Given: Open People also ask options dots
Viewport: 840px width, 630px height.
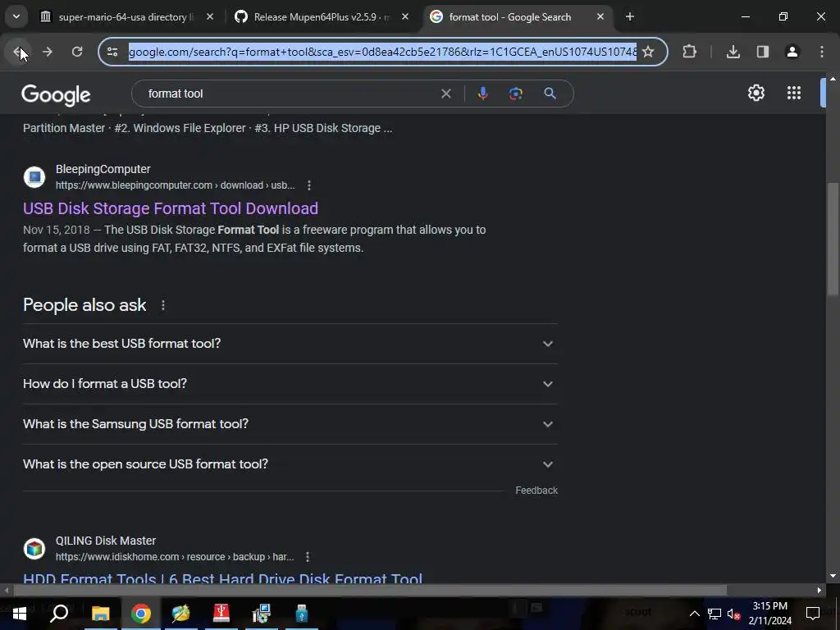Looking at the screenshot, I should click(x=163, y=305).
